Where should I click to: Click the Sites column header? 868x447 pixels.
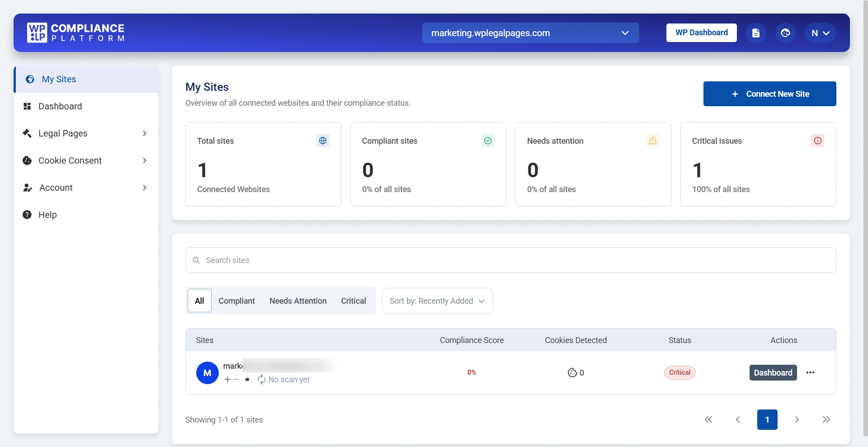[205, 340]
